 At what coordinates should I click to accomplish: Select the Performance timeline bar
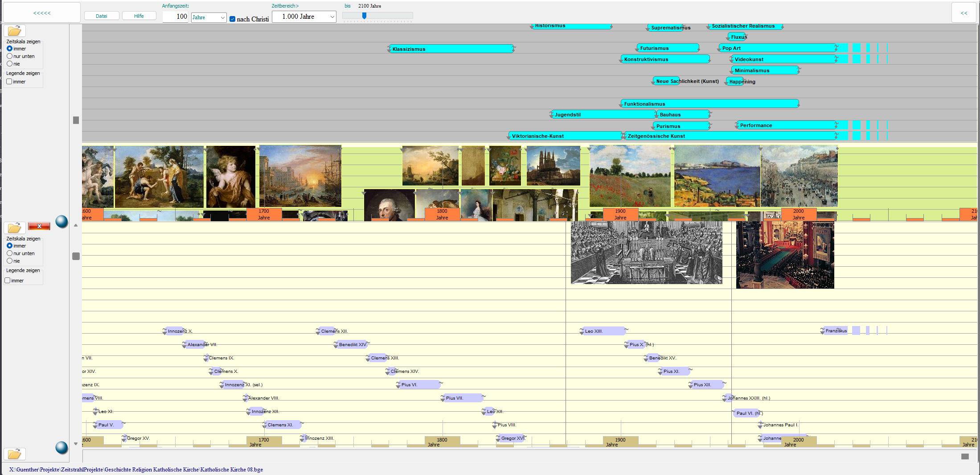[786, 125]
